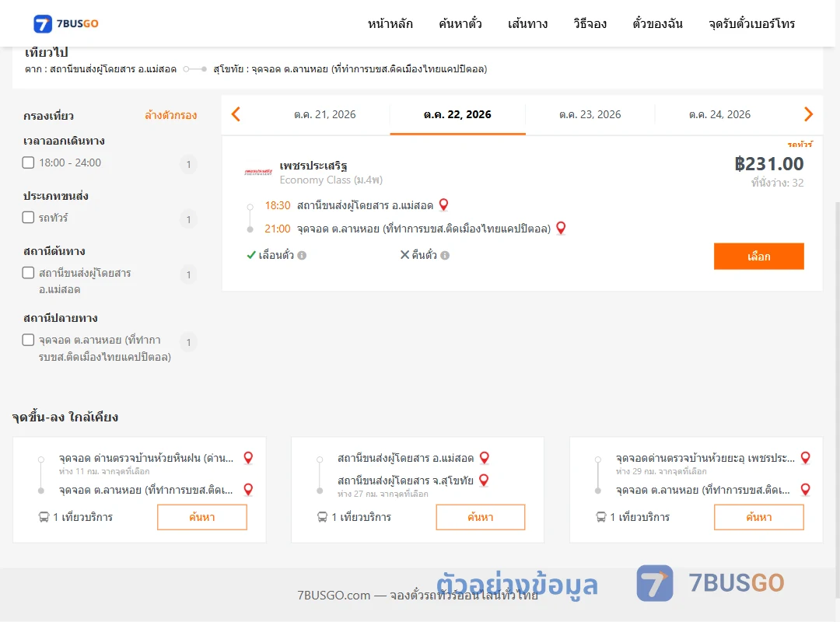Image resolution: width=840 pixels, height=622 pixels.
Task: Open map pin for 18:30 Mae Sot station
Action: pos(443,204)
